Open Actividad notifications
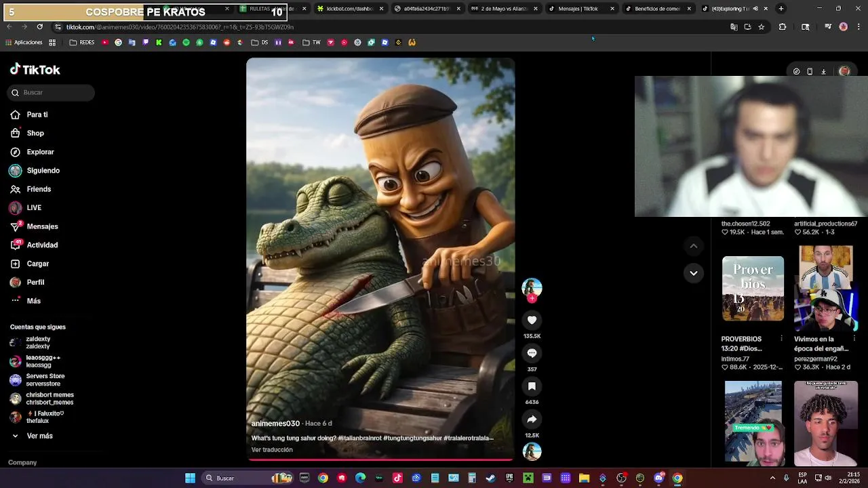Viewport: 868px width, 488px height. 34,245
